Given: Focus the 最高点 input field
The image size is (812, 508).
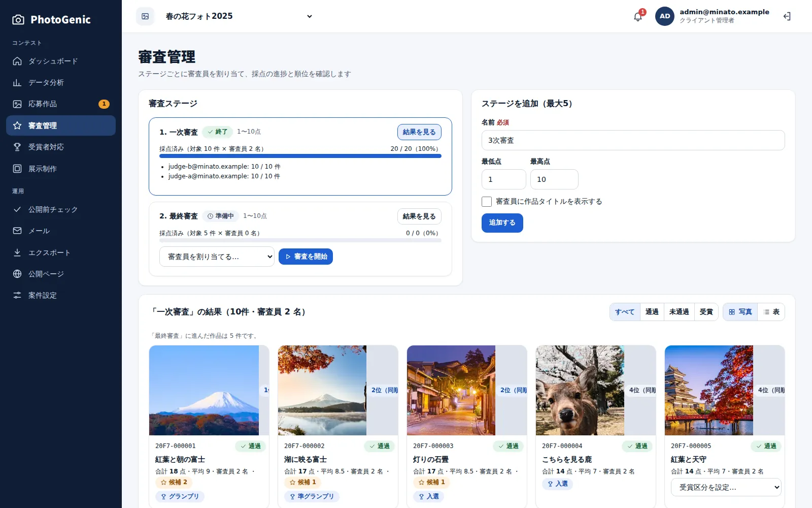Looking at the screenshot, I should tap(554, 179).
